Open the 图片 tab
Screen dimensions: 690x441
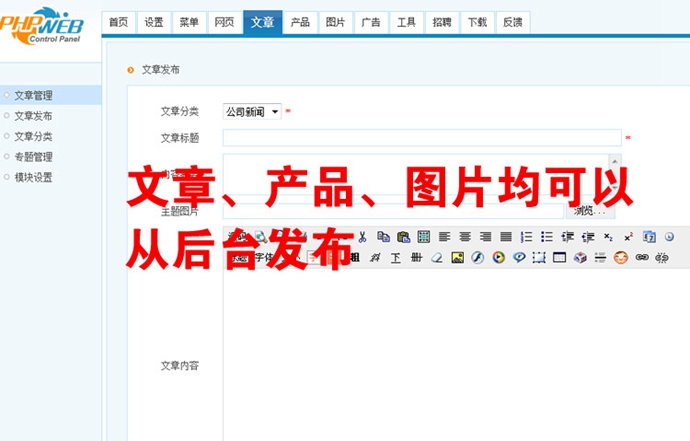point(336,22)
